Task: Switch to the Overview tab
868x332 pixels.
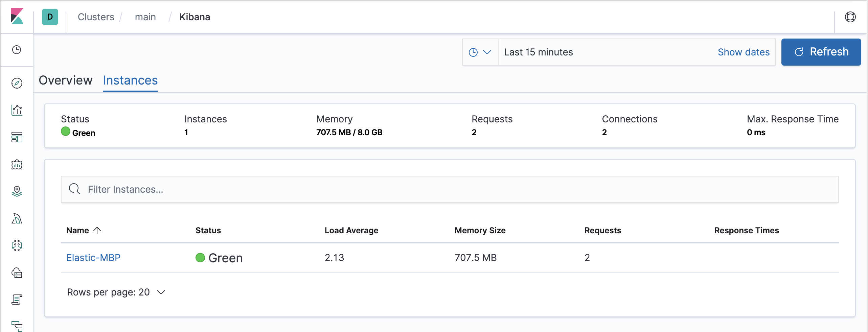Action: (x=65, y=81)
